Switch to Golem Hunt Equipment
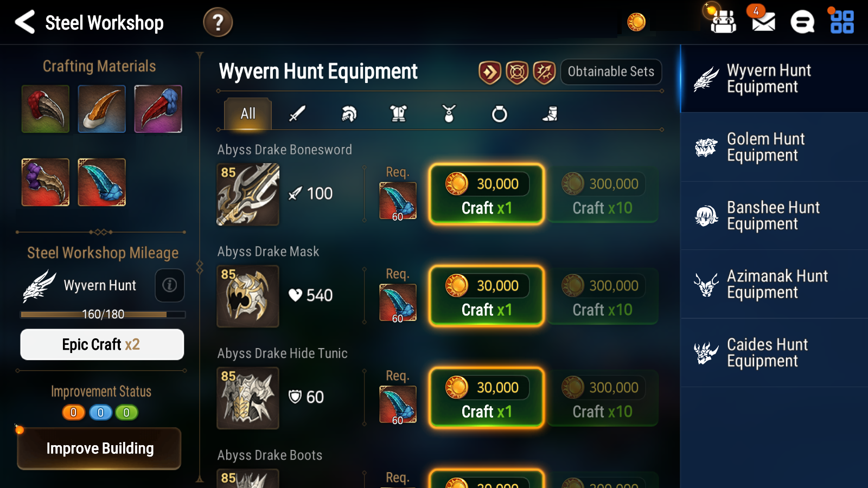Screen dimensions: 868x488 tap(774, 147)
